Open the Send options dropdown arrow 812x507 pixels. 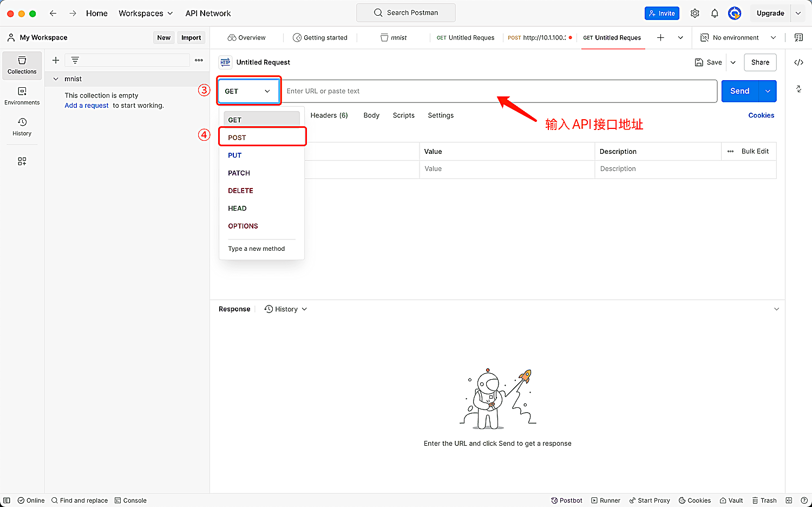point(768,91)
